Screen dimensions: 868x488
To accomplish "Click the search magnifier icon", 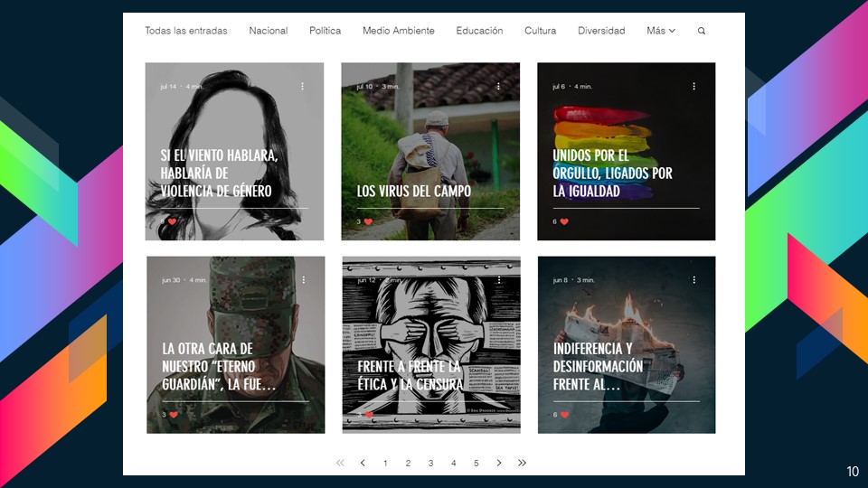I will [702, 31].
